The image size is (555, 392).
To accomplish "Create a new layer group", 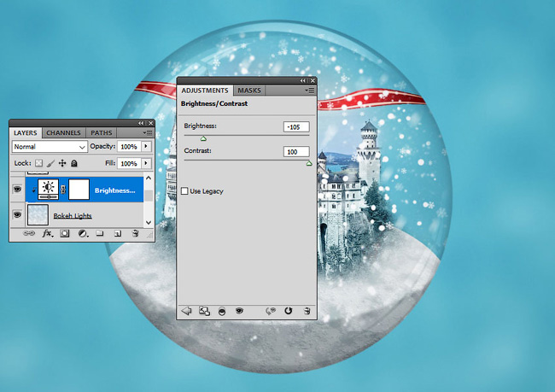I will [100, 234].
